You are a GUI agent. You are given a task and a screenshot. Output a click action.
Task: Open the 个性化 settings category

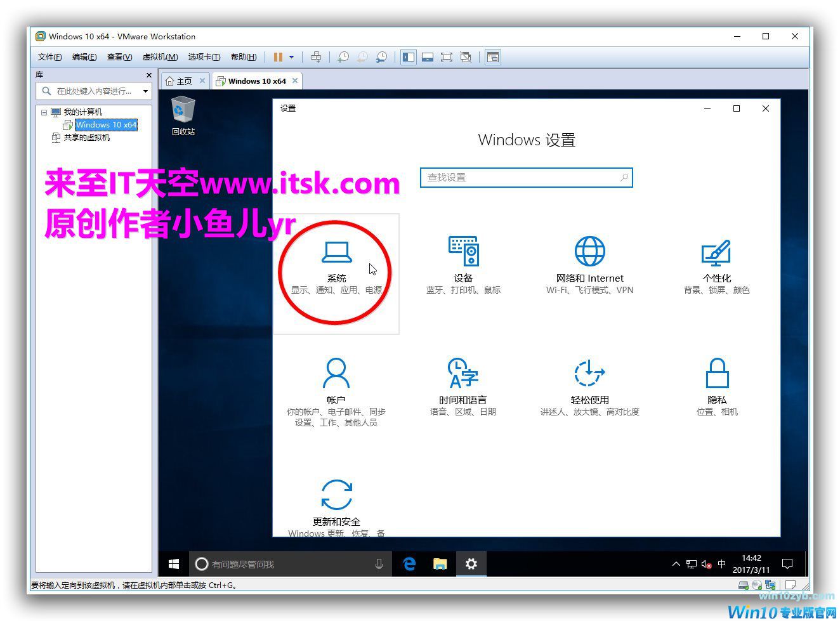pos(717,267)
